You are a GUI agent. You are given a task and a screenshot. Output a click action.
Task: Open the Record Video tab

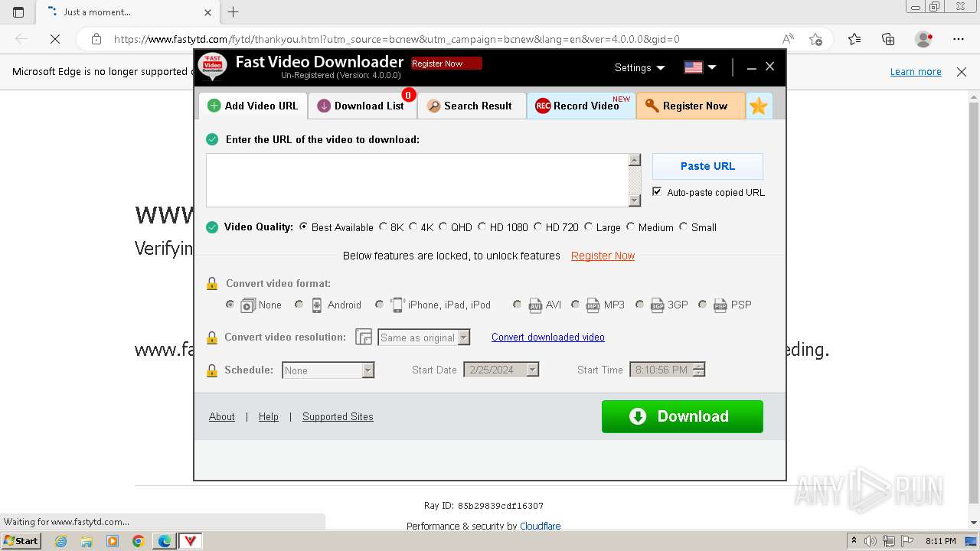[581, 106]
